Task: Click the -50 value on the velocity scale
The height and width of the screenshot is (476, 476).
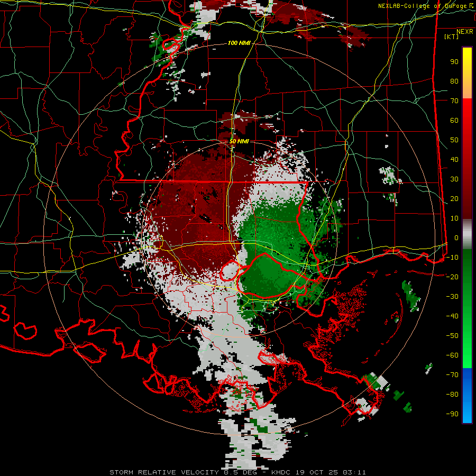Action: [452, 336]
